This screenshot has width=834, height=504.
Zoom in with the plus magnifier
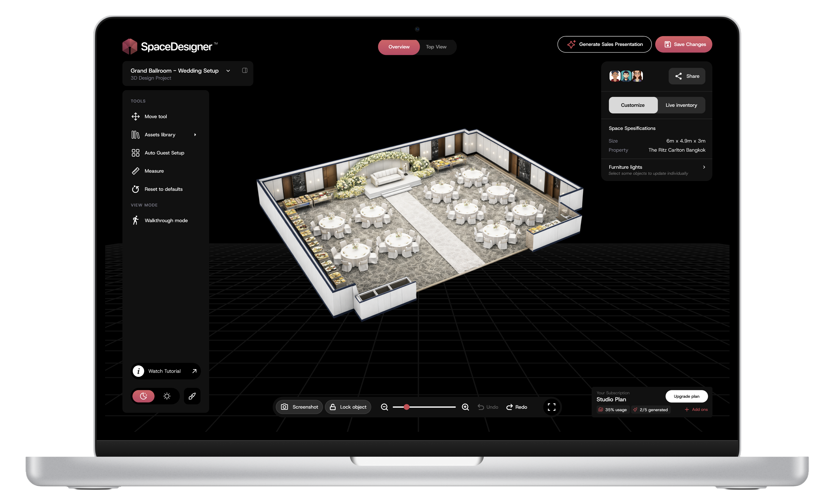(x=465, y=407)
